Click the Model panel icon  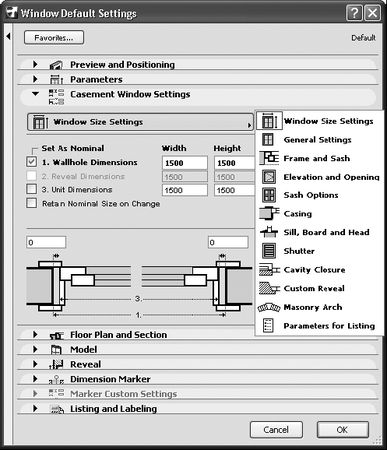[56, 349]
